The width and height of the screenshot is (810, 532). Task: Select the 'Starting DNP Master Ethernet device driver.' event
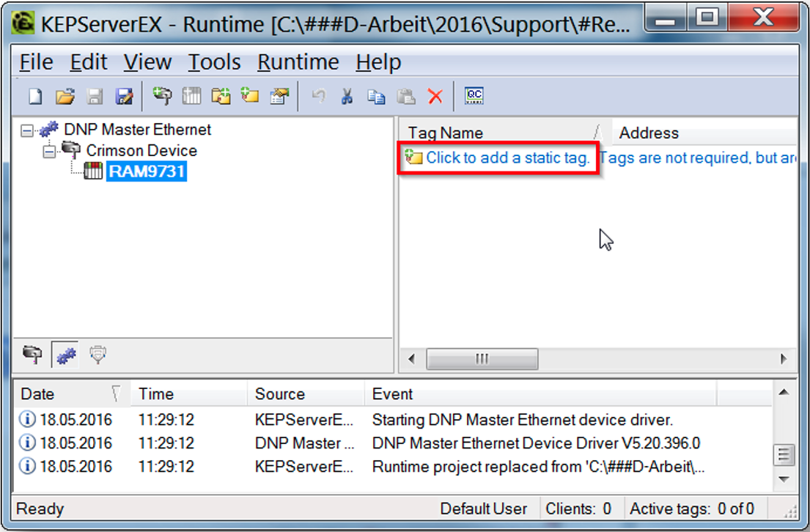(x=522, y=419)
